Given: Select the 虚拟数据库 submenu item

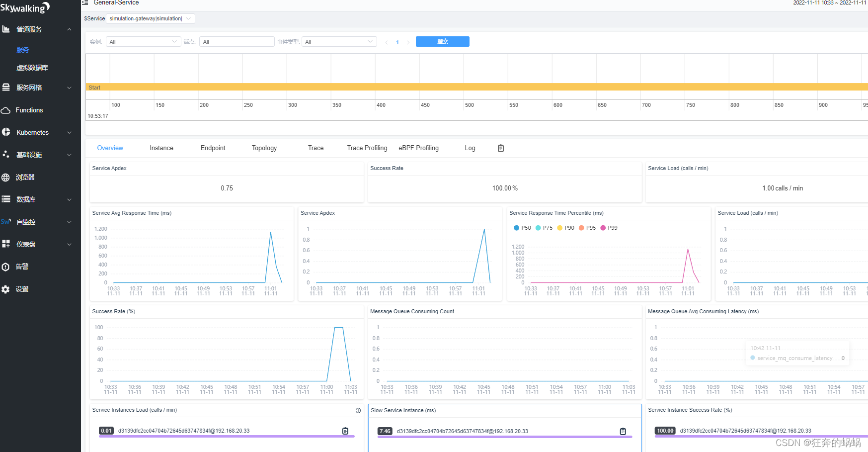Looking at the screenshot, I should 32,68.
